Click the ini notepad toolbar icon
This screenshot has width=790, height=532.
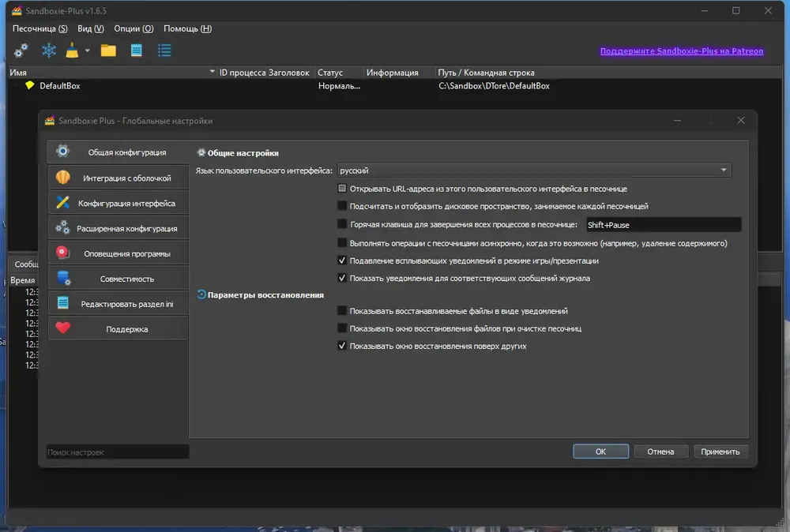[136, 51]
